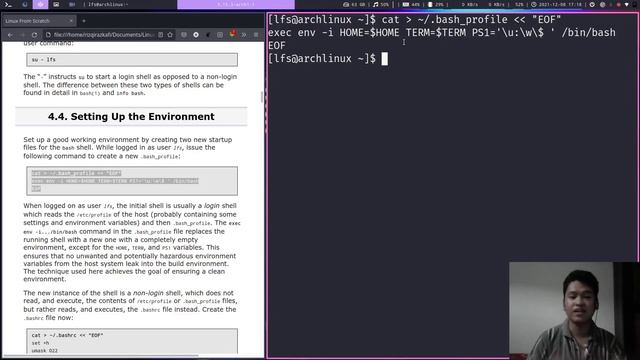Close the Linux From Scratch tab
Screen dimensions: 640x360
point(71,20)
